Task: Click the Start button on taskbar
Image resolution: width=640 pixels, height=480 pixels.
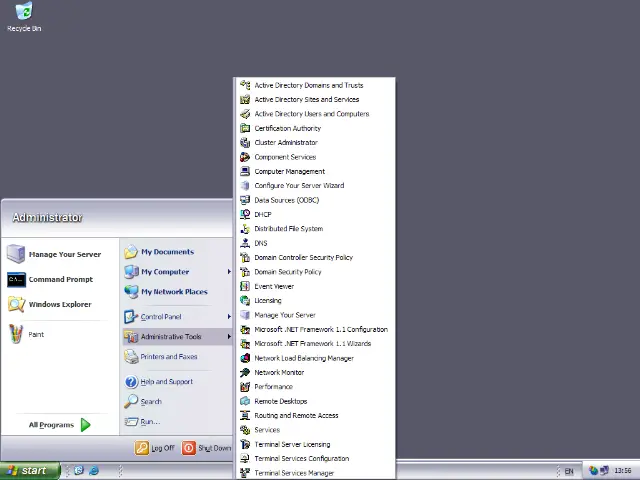Action: point(28,471)
